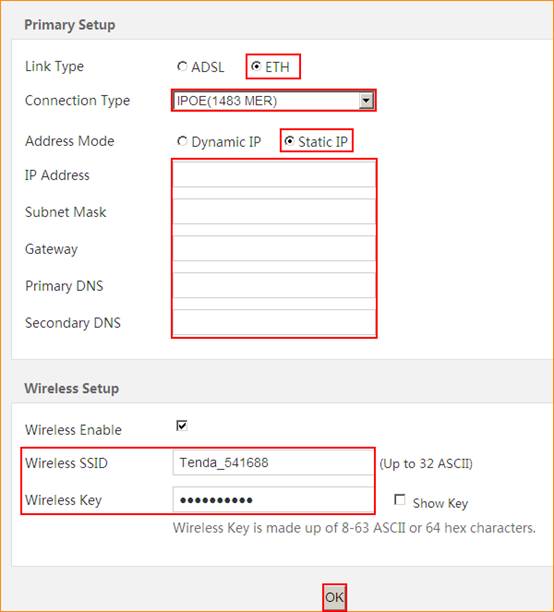This screenshot has width=554, height=612.
Task: Click the Show Key label text
Action: click(x=440, y=503)
